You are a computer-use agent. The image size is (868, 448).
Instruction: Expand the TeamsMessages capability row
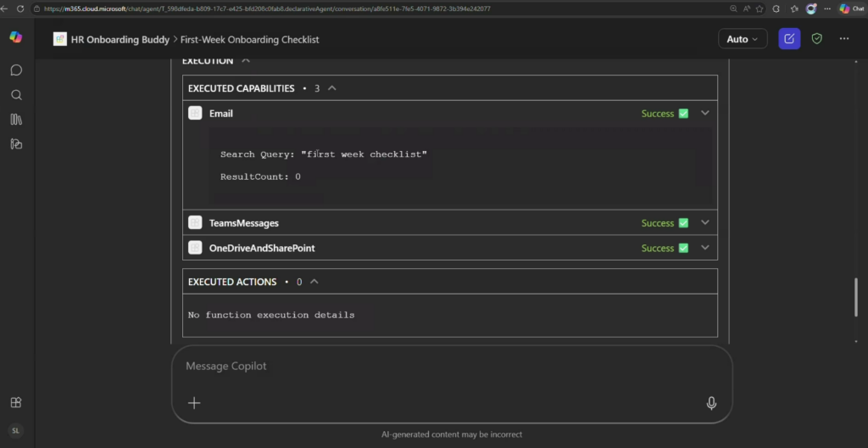[x=704, y=223]
